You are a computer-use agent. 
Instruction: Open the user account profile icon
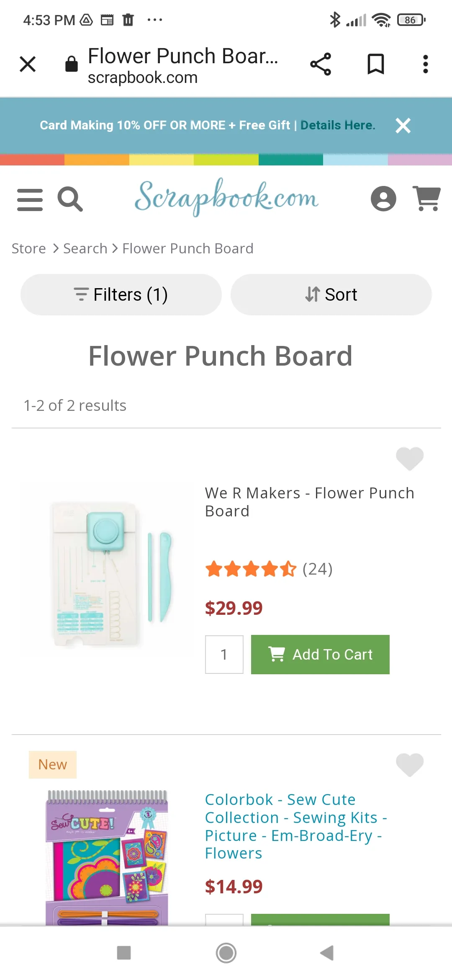tap(383, 199)
